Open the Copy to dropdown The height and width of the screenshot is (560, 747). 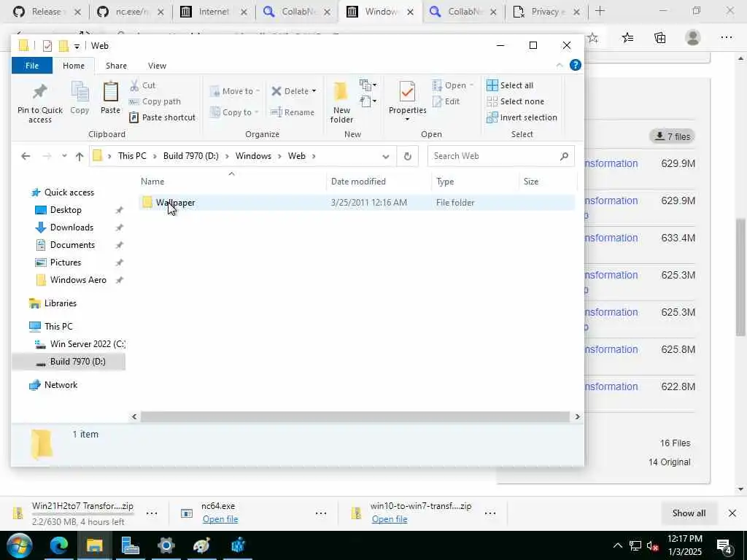[234, 112]
